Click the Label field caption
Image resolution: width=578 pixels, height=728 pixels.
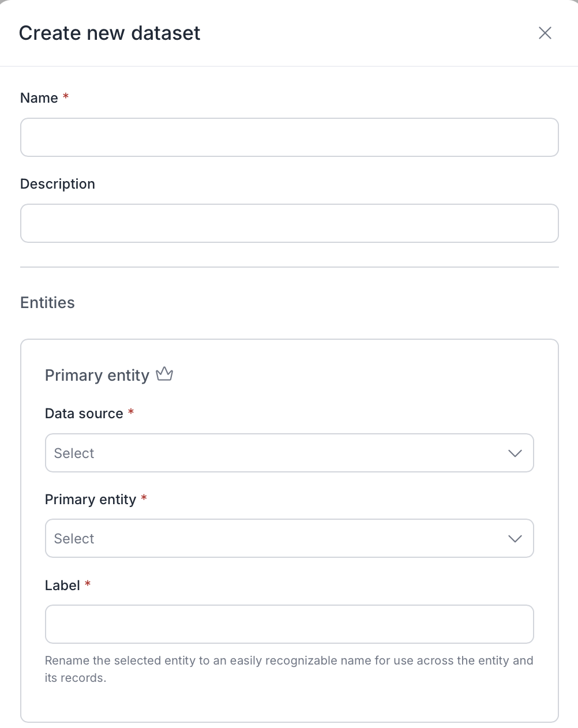point(62,586)
